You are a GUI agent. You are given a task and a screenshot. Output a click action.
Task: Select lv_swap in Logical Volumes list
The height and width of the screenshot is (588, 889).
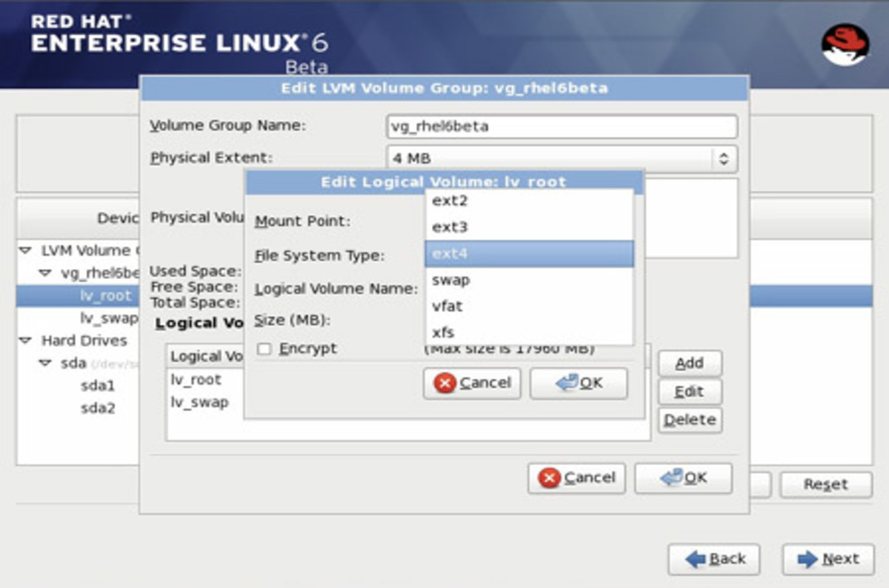(x=199, y=403)
